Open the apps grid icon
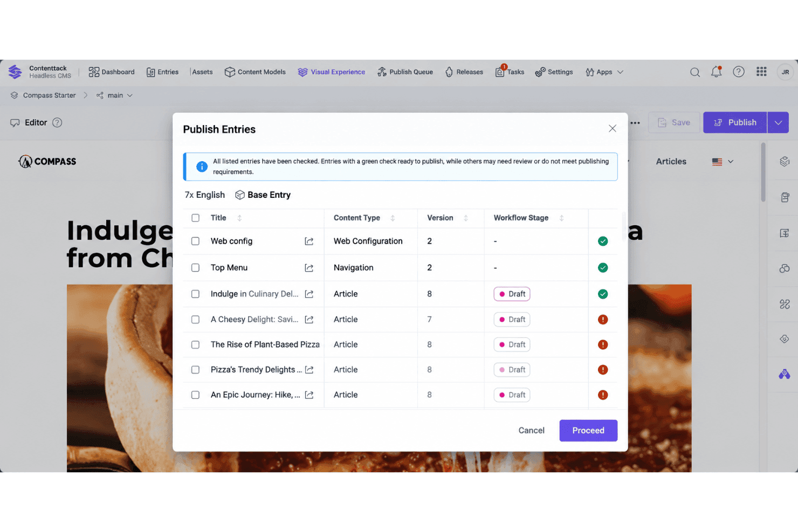 [761, 72]
